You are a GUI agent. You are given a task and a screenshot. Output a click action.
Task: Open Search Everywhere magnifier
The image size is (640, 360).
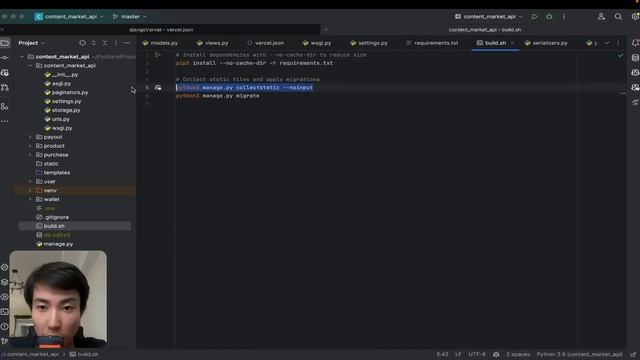tap(618, 16)
